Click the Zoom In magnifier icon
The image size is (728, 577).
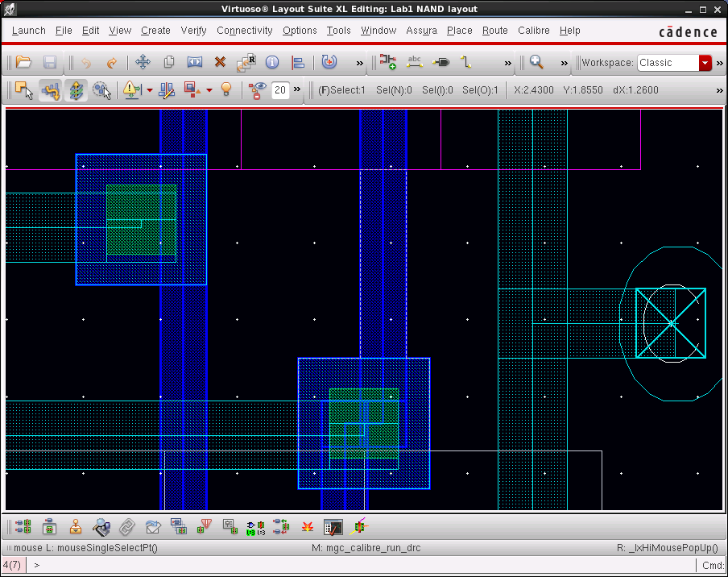click(536, 62)
